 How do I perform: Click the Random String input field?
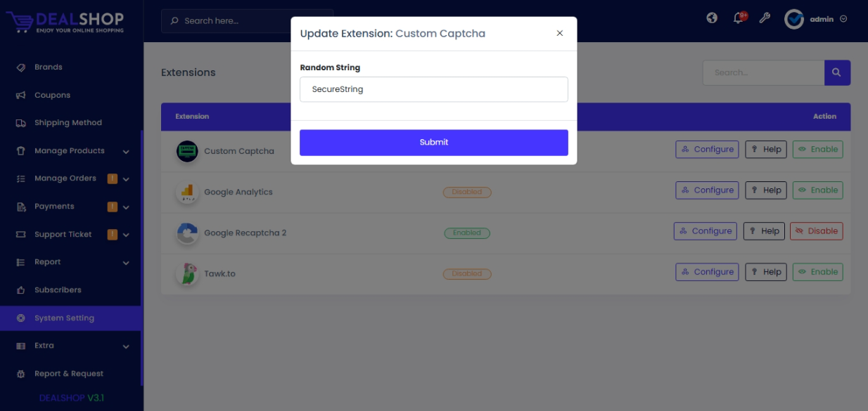tap(433, 89)
